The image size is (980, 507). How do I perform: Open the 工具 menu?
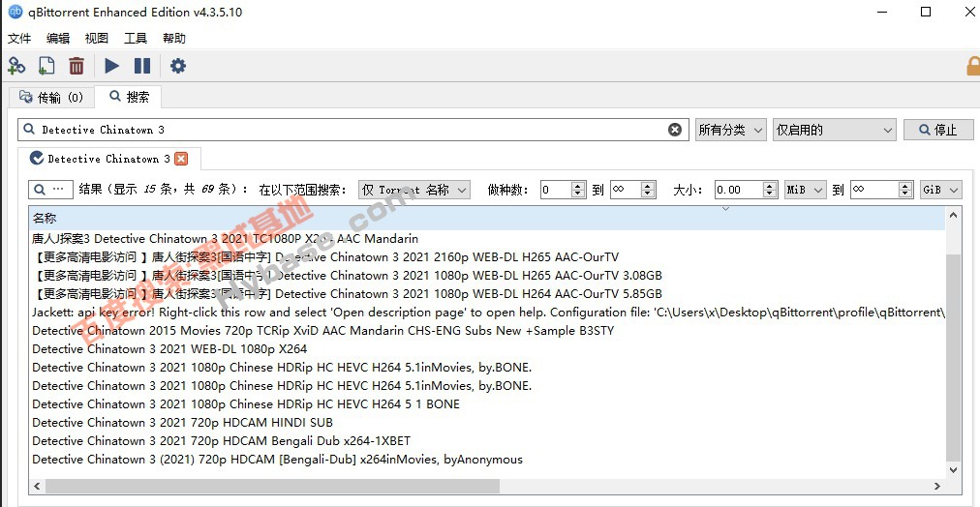click(x=136, y=38)
